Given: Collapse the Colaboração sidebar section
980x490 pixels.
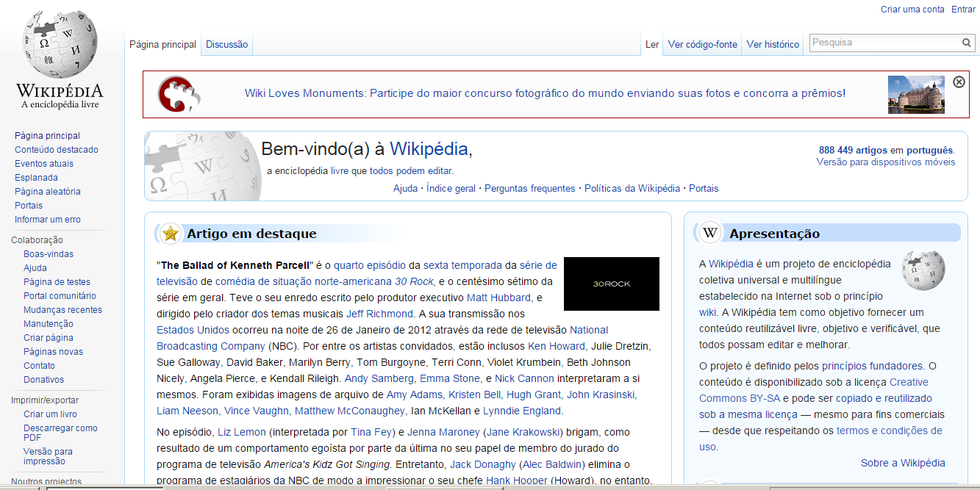Looking at the screenshot, I should 37,240.
